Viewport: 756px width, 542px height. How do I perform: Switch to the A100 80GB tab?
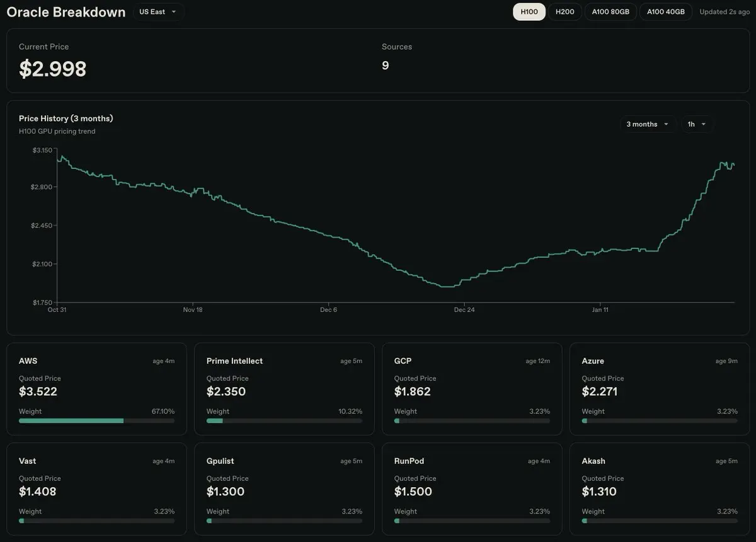pyautogui.click(x=610, y=12)
